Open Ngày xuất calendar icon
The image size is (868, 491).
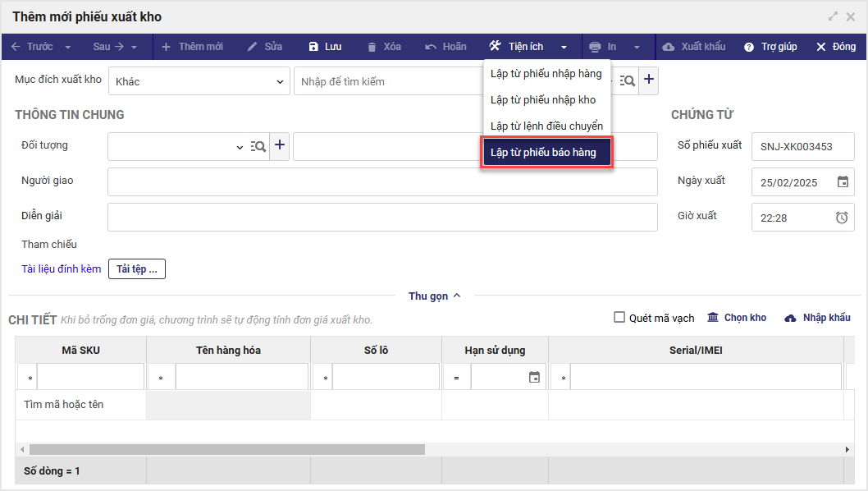coord(843,181)
